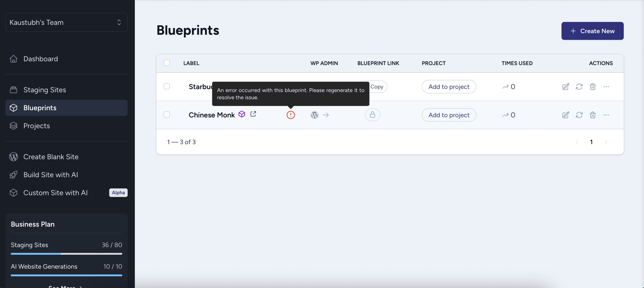Image resolution: width=644 pixels, height=288 pixels.
Task: Tick the Chinese Monk row checkbox
Action: point(167,114)
